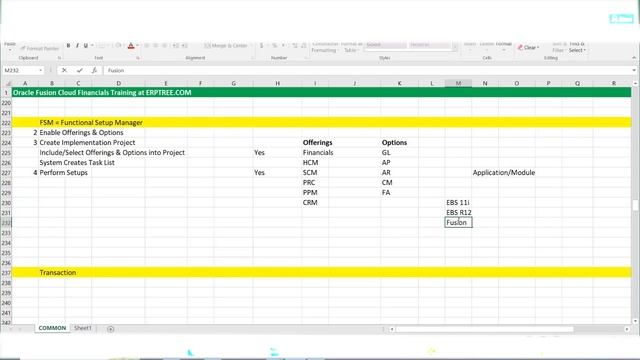Select the 'Offerings' header cell
640x360 pixels.
tap(317, 142)
